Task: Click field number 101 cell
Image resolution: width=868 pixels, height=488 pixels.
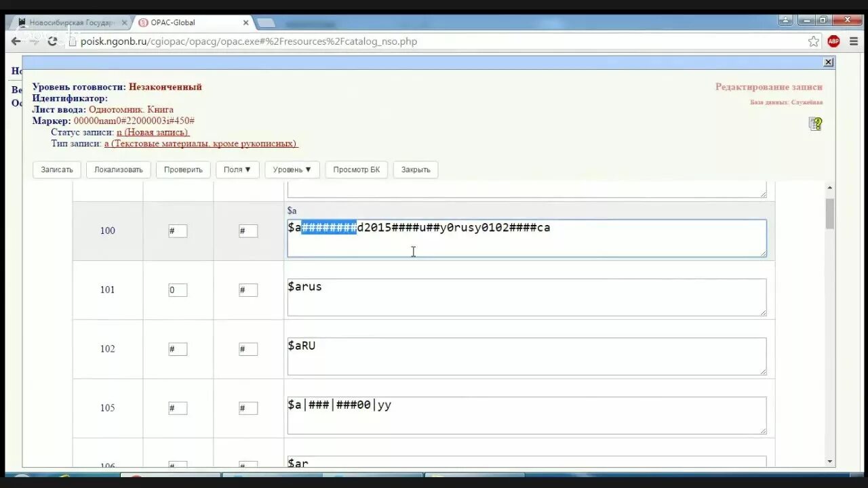Action: (108, 289)
